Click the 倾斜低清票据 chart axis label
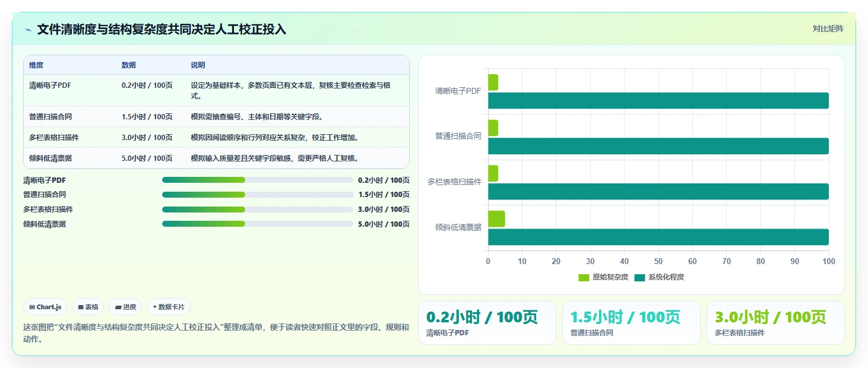 coord(458,227)
